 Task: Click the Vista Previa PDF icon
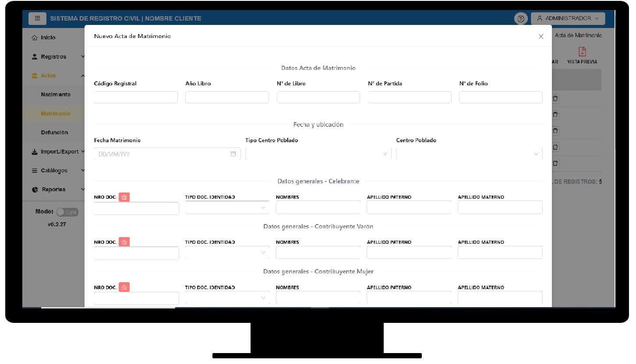[582, 52]
